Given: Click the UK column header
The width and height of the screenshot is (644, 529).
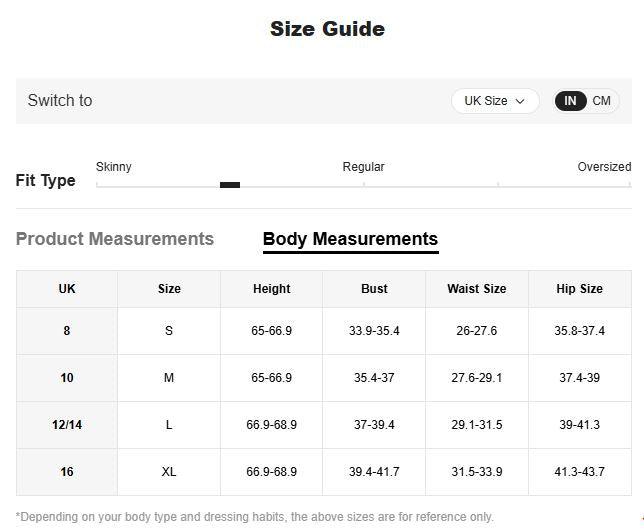Looking at the screenshot, I should point(67,289).
